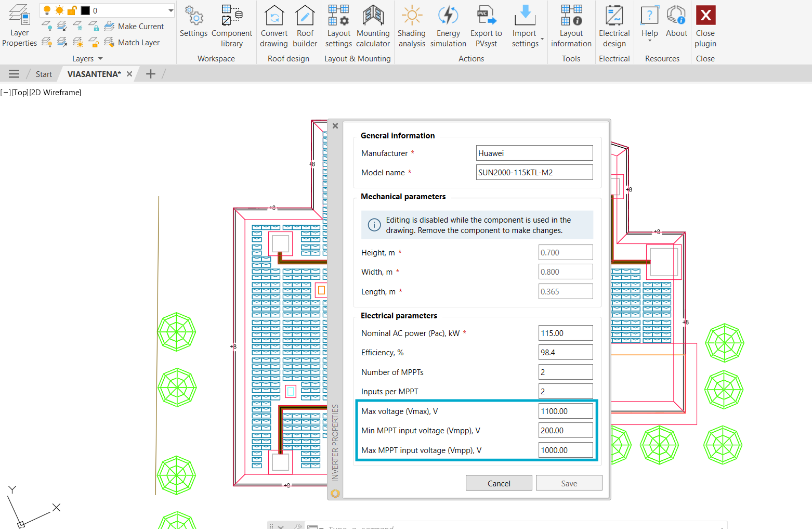Click the [2D Wireframe] visual style control

pos(55,93)
